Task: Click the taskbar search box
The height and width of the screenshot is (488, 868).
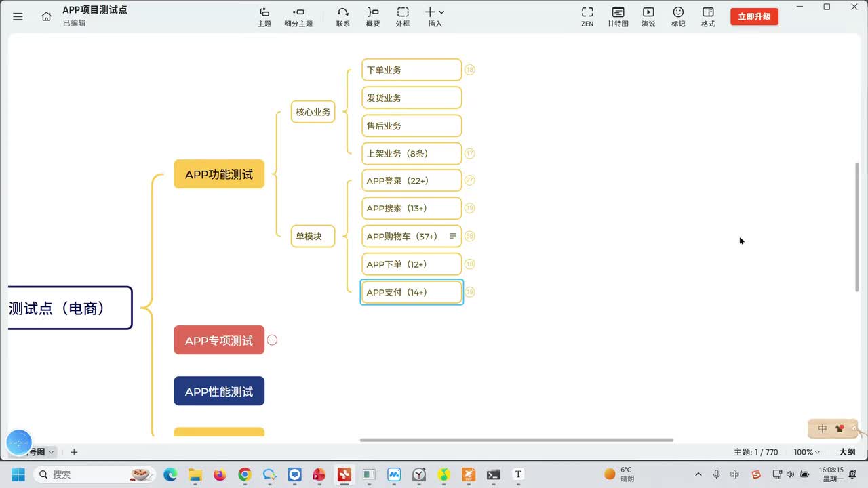Action: pos(94,474)
